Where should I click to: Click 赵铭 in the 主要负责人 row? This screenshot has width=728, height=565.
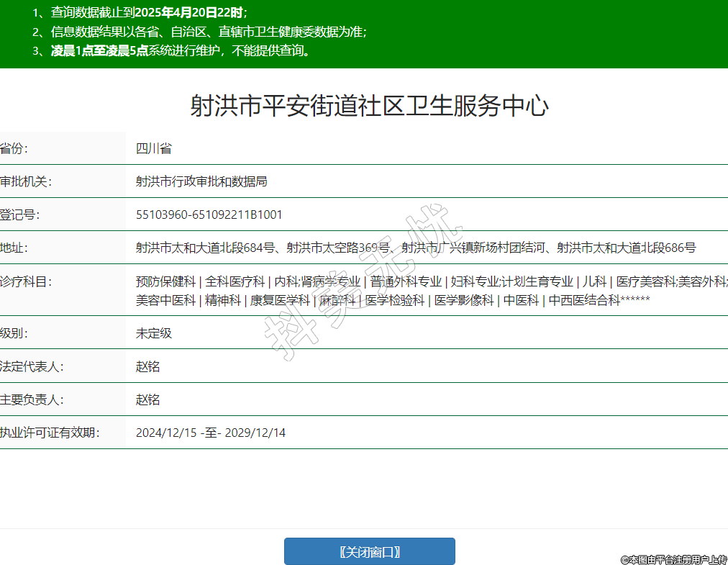coord(147,399)
